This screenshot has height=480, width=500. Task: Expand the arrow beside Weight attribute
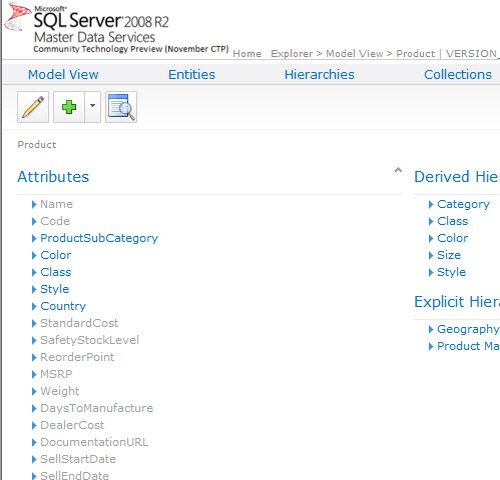pyautogui.click(x=34, y=391)
